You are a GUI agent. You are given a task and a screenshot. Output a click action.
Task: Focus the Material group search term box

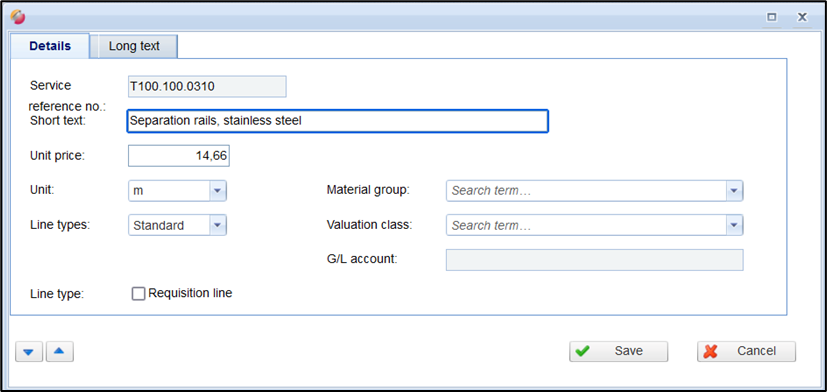[586, 191]
